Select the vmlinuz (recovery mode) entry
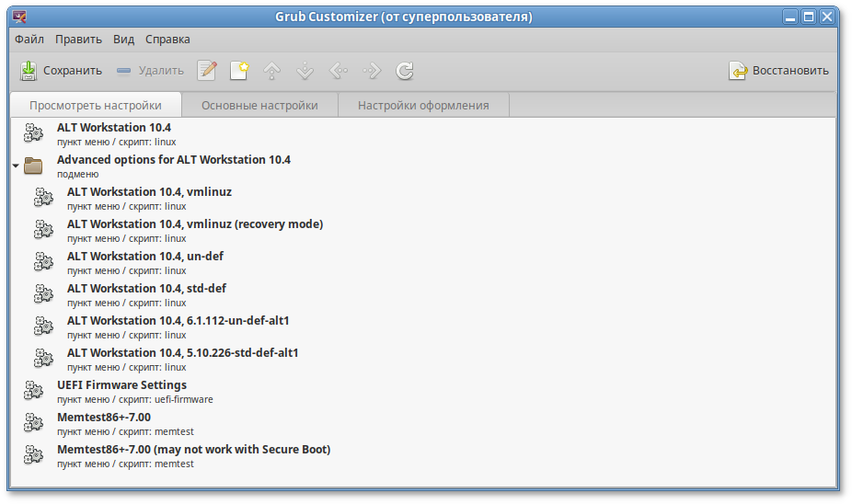This screenshot has width=852, height=504. 194,224
